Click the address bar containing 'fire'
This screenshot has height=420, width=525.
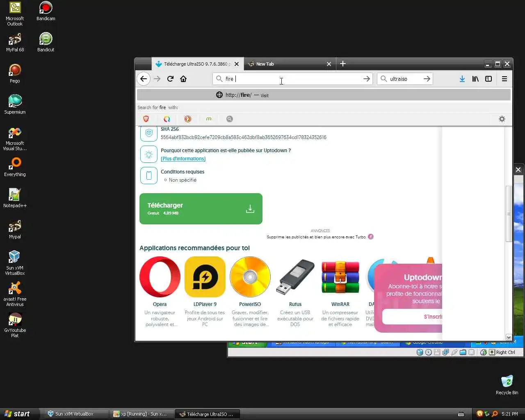[292, 79]
